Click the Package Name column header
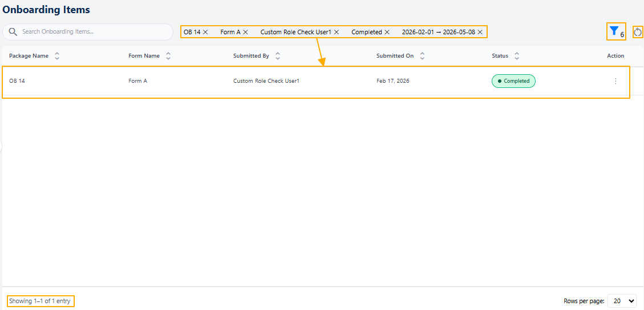The width and height of the screenshot is (644, 310). (29, 56)
